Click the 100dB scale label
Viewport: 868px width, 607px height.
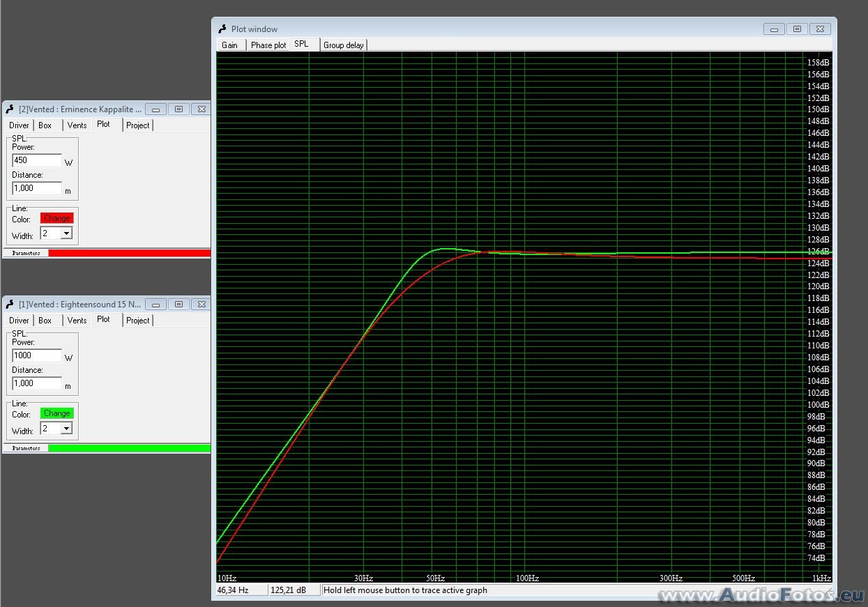click(x=818, y=405)
